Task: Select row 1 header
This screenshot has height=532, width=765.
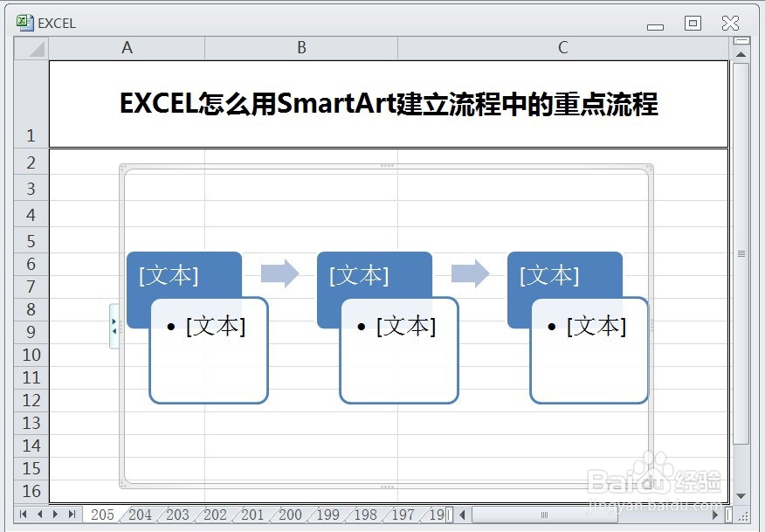Action: click(x=31, y=103)
